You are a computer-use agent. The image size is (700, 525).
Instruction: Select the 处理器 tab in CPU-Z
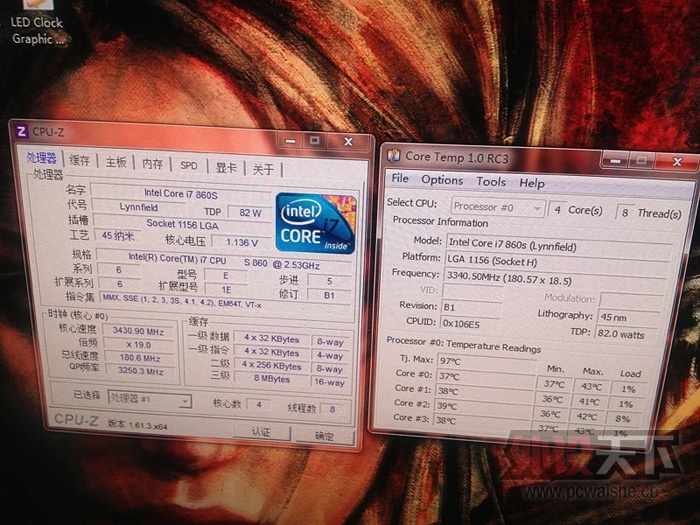coord(42,158)
